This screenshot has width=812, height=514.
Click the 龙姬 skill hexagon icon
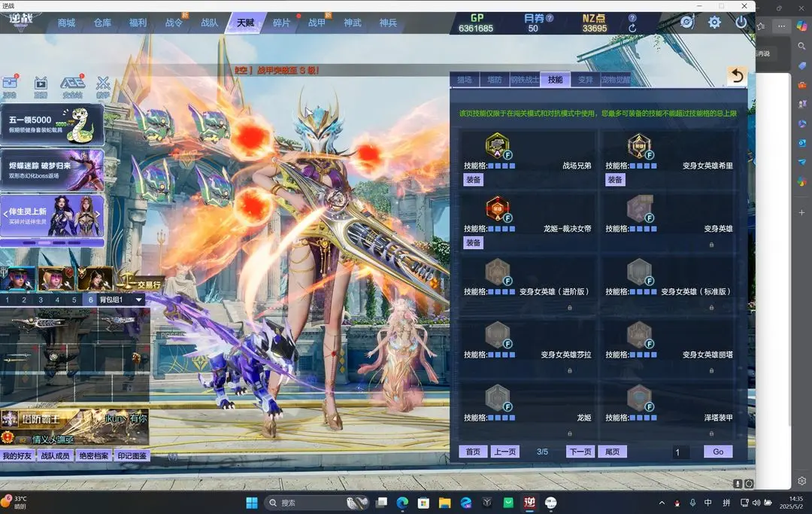coord(497,397)
